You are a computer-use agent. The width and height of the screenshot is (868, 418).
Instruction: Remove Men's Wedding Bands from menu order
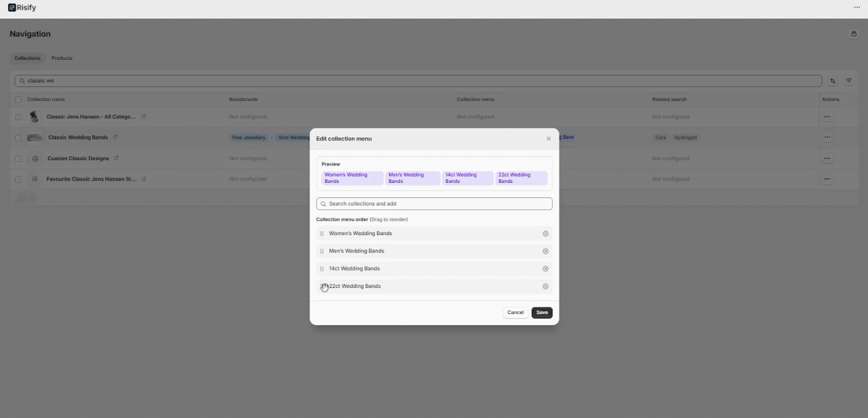(x=545, y=251)
